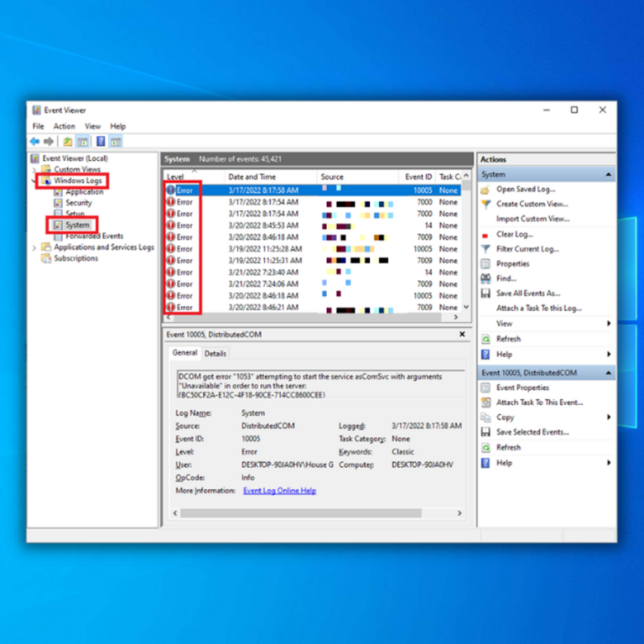The width and height of the screenshot is (644, 644).
Task: Click the Save Selected Events disk icon
Action: (x=486, y=432)
